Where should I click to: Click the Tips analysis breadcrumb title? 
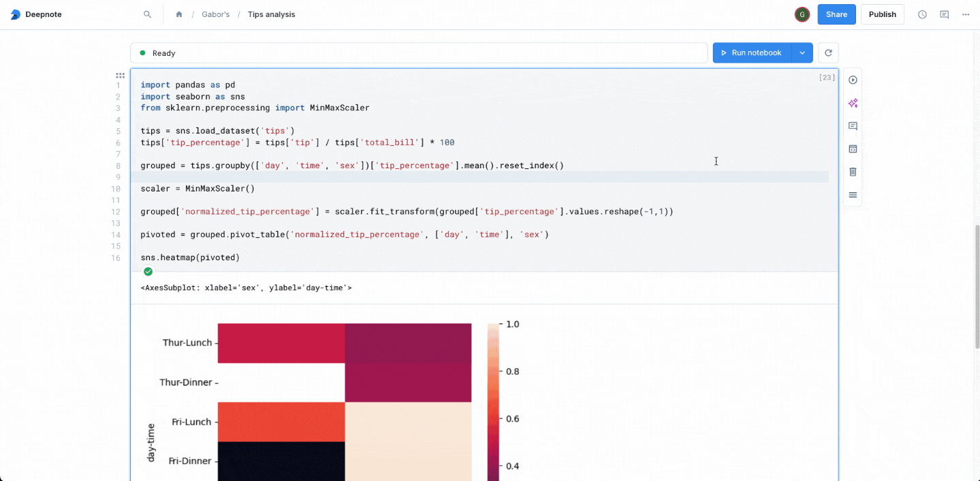point(271,14)
